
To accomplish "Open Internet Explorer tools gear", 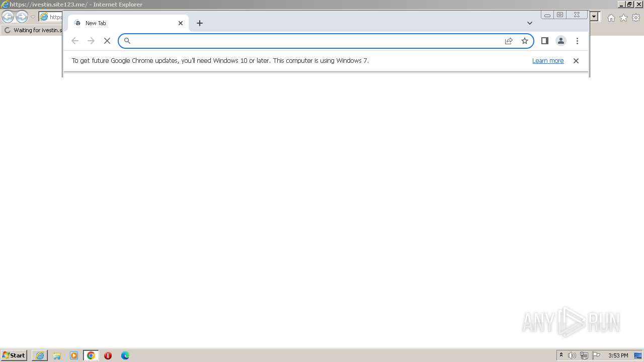I will (636, 18).
